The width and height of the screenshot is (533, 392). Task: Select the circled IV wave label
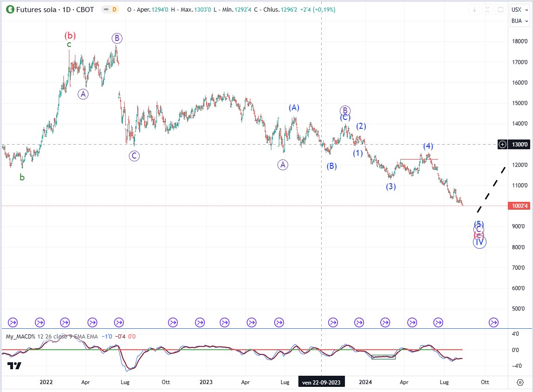coord(479,242)
